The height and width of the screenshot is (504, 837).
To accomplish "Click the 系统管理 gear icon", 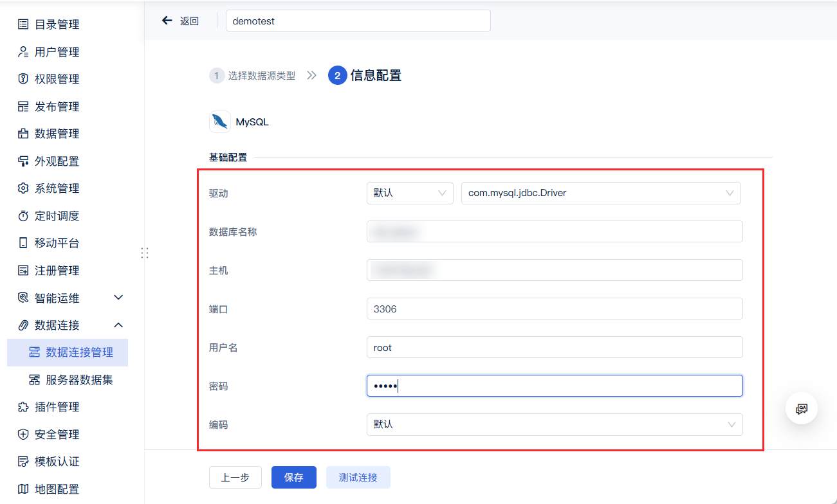I will [x=23, y=188].
